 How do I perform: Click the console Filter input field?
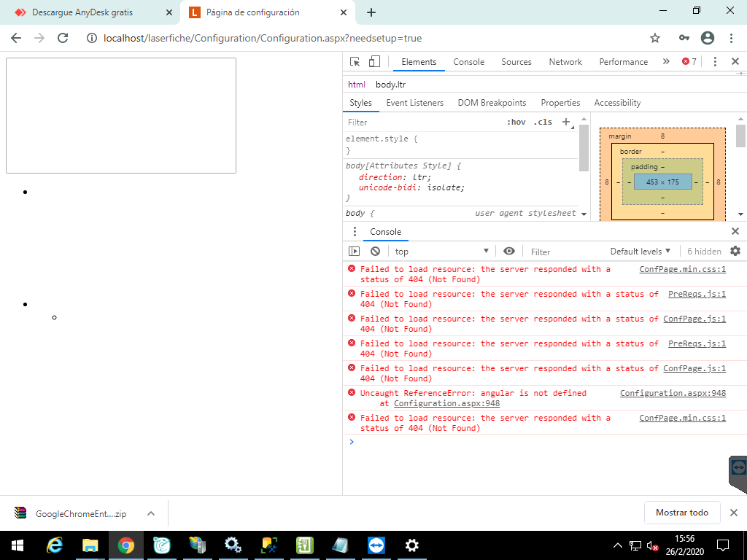[x=562, y=252]
